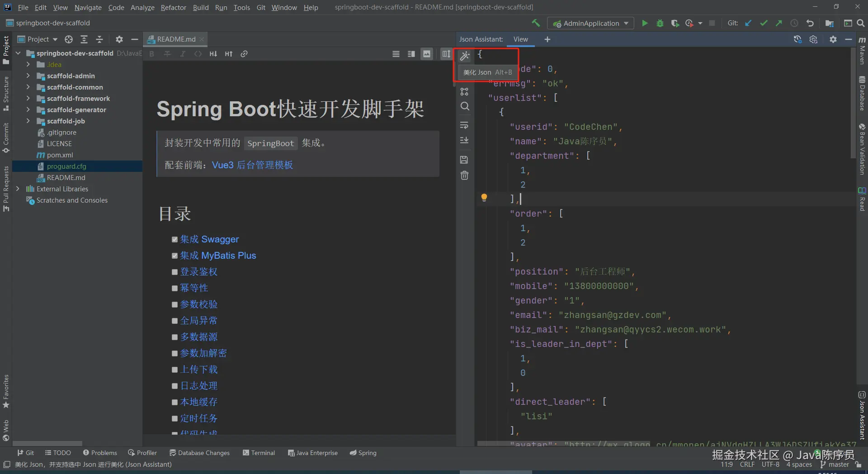Open the Tools menu
This screenshot has height=474, width=868.
[241, 7]
